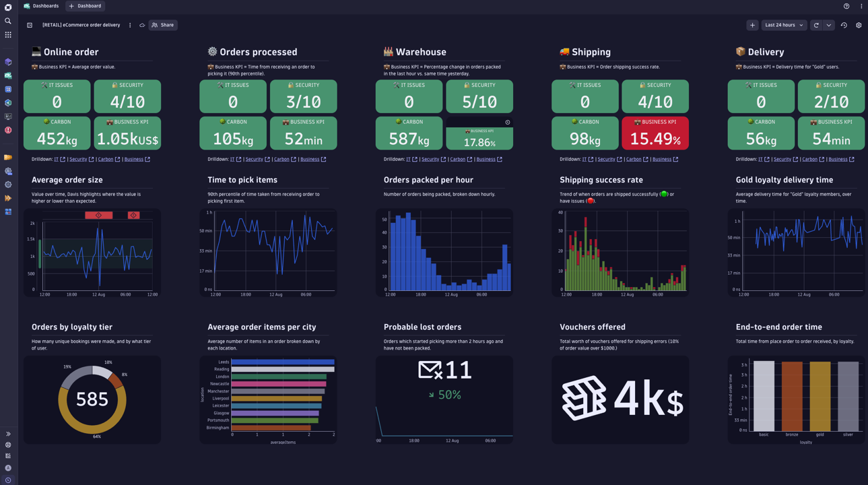
Task: Open dashboard settings via the gear icon
Action: tap(859, 25)
